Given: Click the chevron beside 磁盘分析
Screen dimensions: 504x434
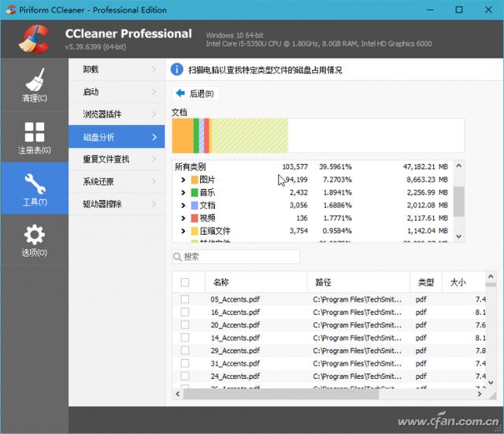Looking at the screenshot, I should click(154, 137).
